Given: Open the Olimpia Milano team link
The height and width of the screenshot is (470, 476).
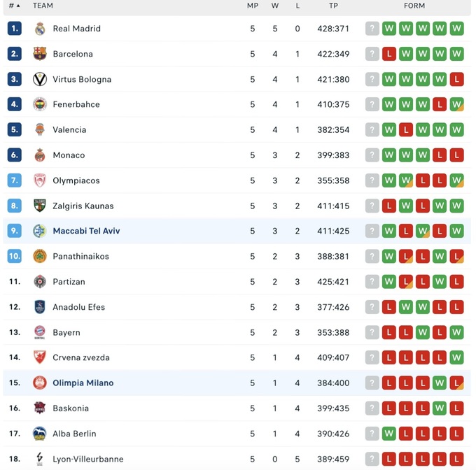Looking at the screenshot, I should (x=83, y=383).
